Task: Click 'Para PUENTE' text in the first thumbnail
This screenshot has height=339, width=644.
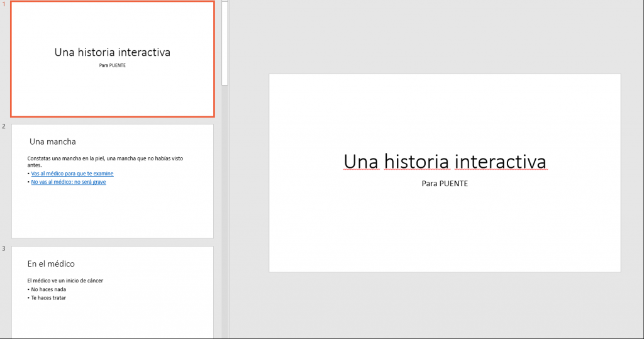Action: [112, 65]
